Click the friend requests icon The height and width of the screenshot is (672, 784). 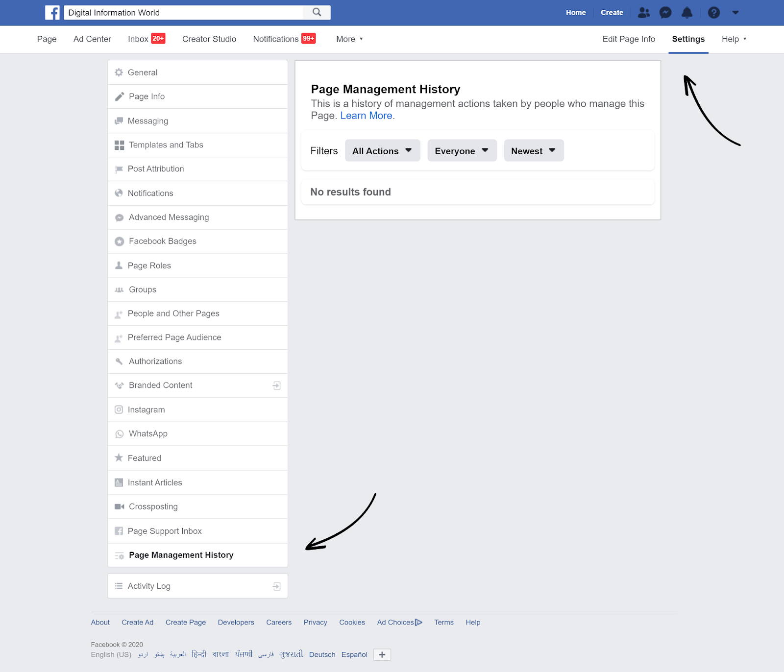(643, 12)
